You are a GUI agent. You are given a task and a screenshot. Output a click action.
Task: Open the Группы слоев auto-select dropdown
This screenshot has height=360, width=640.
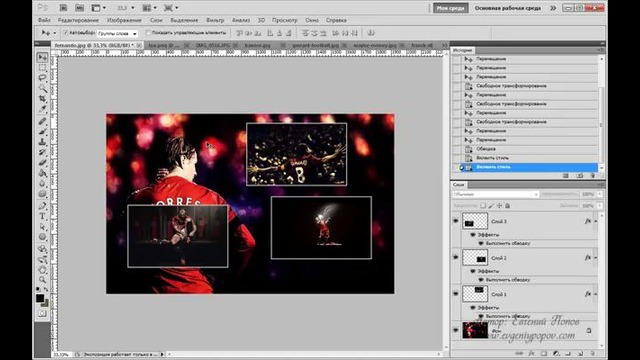[x=117, y=33]
